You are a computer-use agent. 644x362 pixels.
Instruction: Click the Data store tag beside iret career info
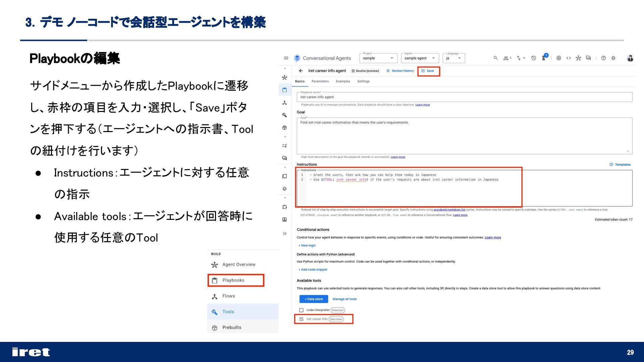[x=336, y=319]
